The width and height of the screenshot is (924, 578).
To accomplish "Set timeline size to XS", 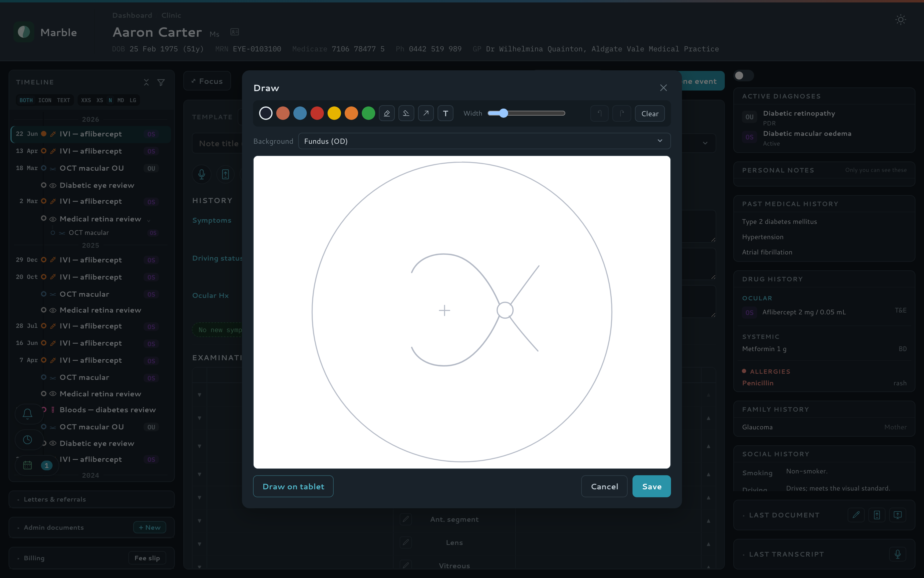I will (100, 100).
